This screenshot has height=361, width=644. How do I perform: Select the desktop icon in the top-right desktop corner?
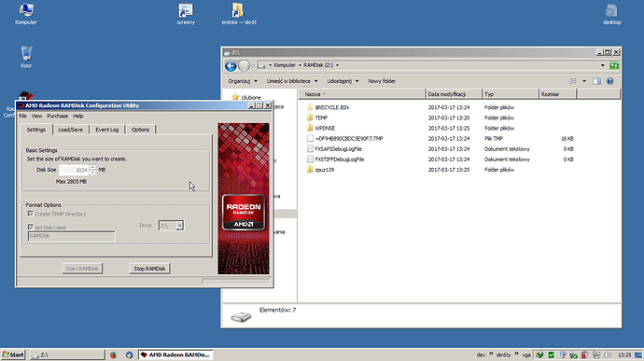click(611, 14)
